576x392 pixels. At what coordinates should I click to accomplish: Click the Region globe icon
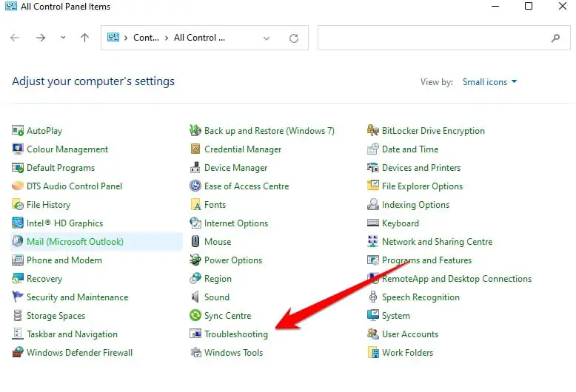tap(195, 278)
